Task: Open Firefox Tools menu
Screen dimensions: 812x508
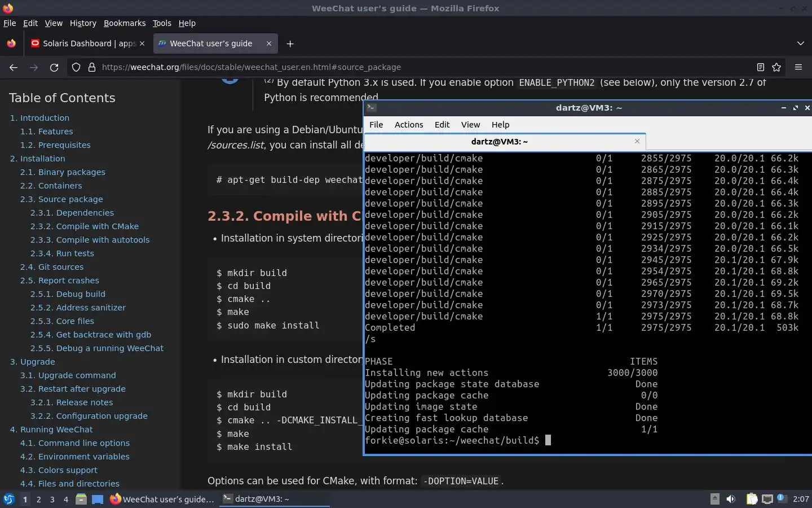Action: [x=162, y=23]
